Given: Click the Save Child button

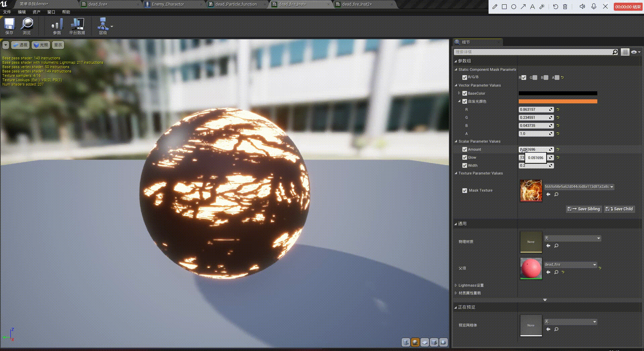Looking at the screenshot, I should click(x=619, y=209).
